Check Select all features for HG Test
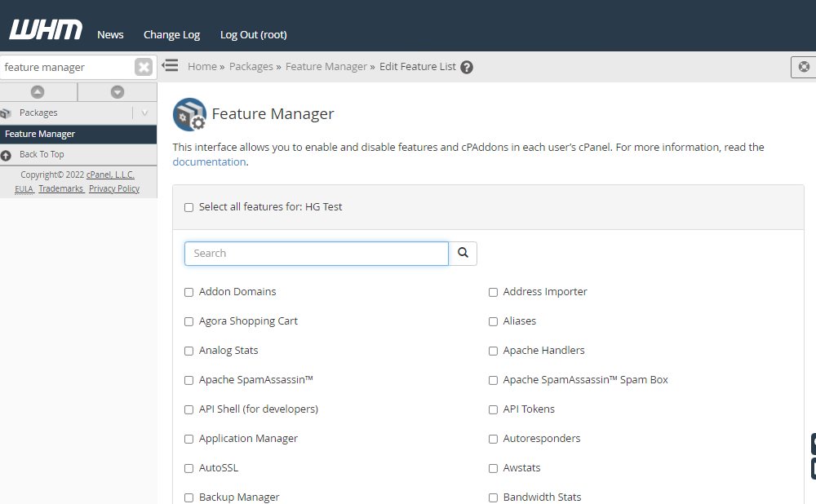Viewport: 816px width, 504px height. point(188,207)
